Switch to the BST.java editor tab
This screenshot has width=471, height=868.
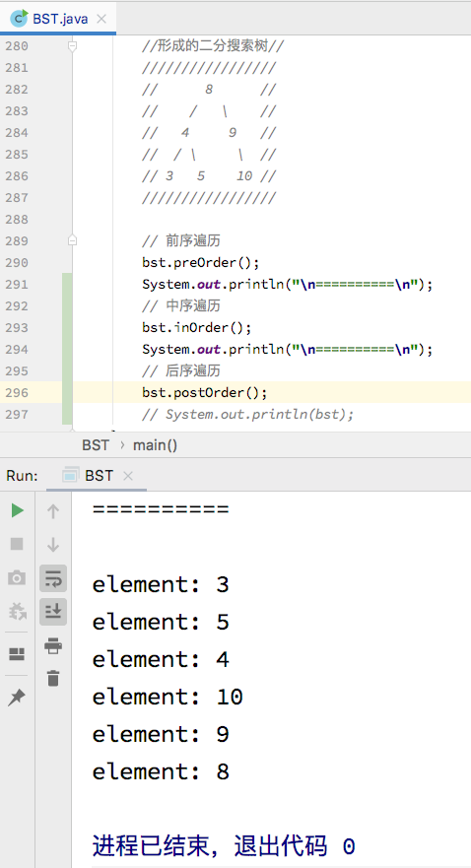pos(60,19)
